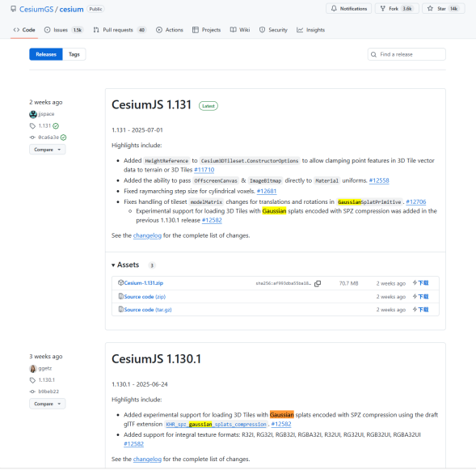This screenshot has height=470, width=476.
Task: Open the changelog link for release 1.130.1
Action: pos(147,459)
